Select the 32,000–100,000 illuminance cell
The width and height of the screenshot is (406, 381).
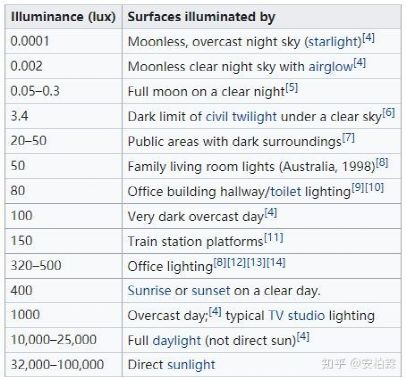(63, 364)
